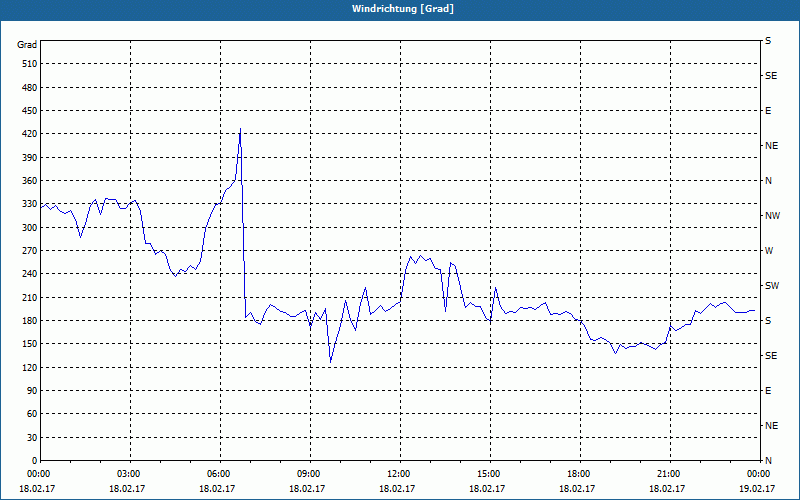The image size is (800, 500).
Task: Click the W compass label
Action: (x=769, y=251)
